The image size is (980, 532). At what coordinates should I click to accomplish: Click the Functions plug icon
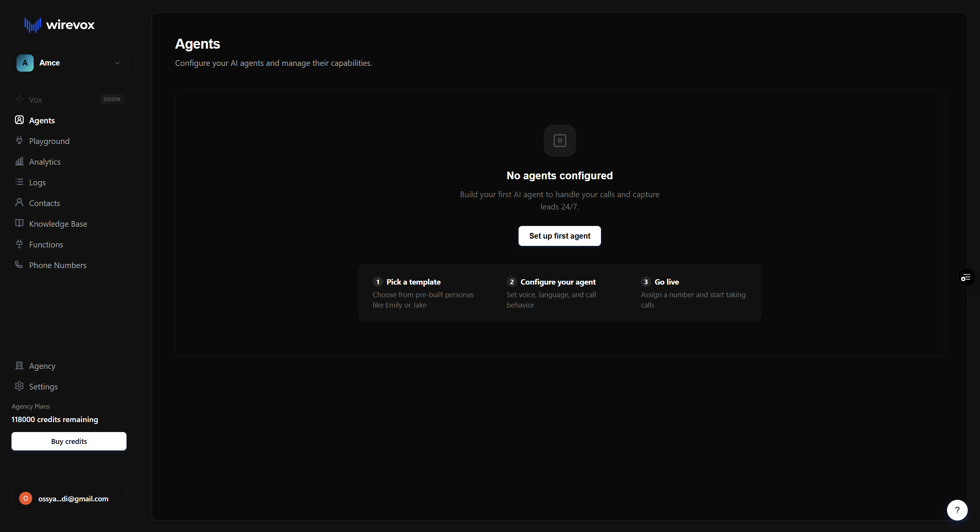19,244
